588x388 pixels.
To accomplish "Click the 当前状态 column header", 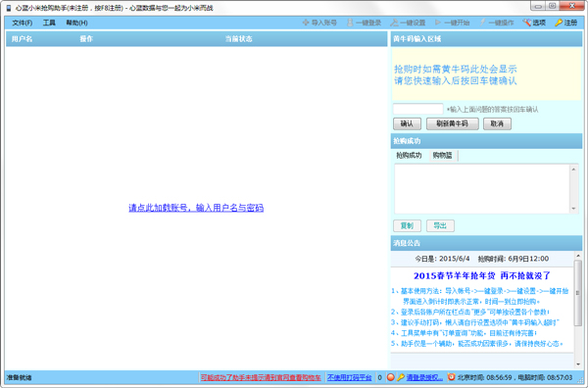I will pos(238,39).
